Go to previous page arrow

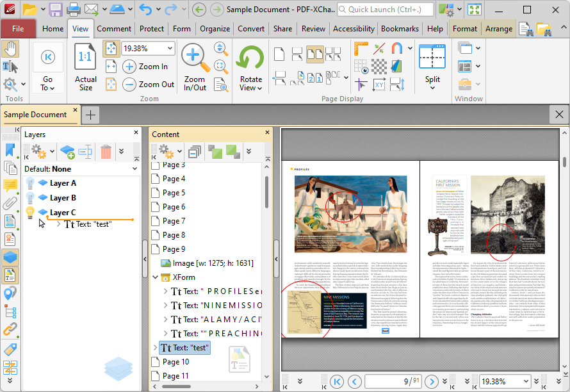pyautogui.click(x=354, y=382)
